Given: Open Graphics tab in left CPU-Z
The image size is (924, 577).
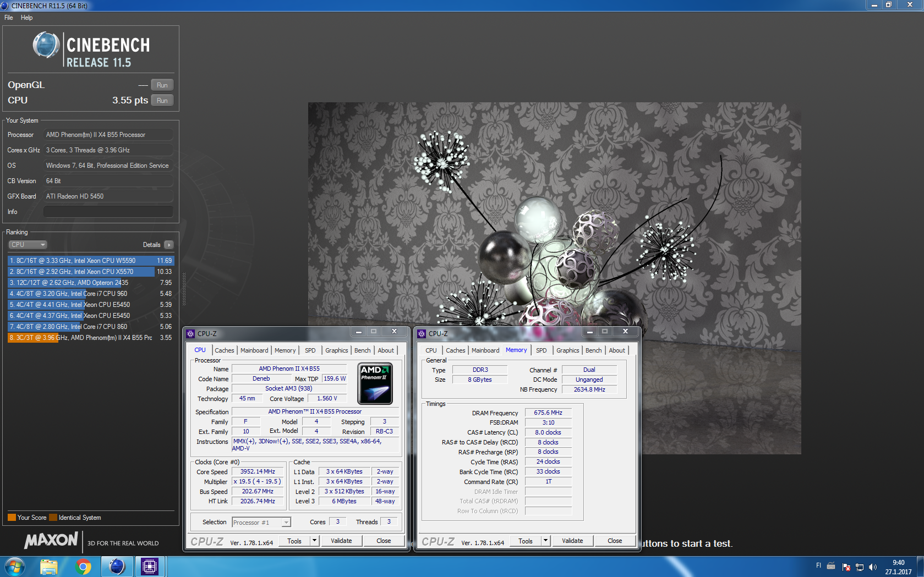Looking at the screenshot, I should (x=337, y=350).
